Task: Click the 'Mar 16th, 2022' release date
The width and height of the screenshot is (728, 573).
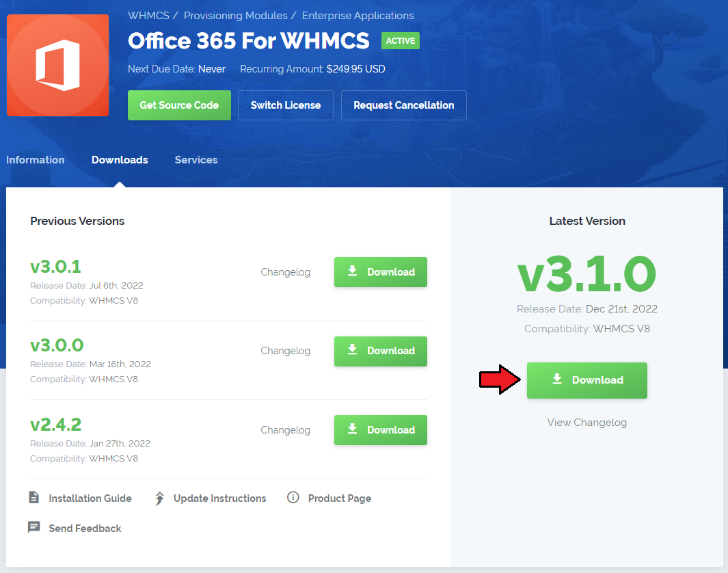Action: pyautogui.click(x=120, y=364)
